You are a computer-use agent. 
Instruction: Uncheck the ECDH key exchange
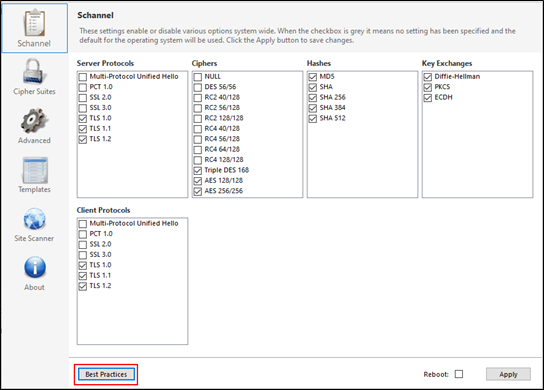(x=428, y=98)
